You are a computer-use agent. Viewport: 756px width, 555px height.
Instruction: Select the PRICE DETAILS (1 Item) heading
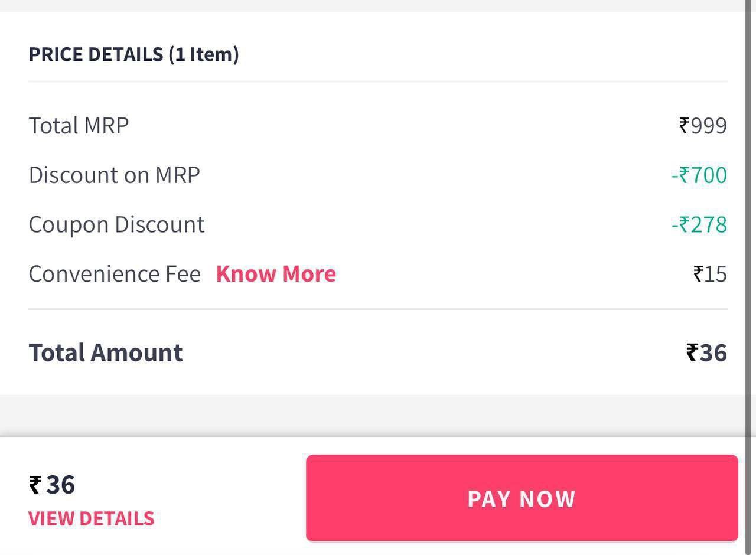tap(133, 54)
